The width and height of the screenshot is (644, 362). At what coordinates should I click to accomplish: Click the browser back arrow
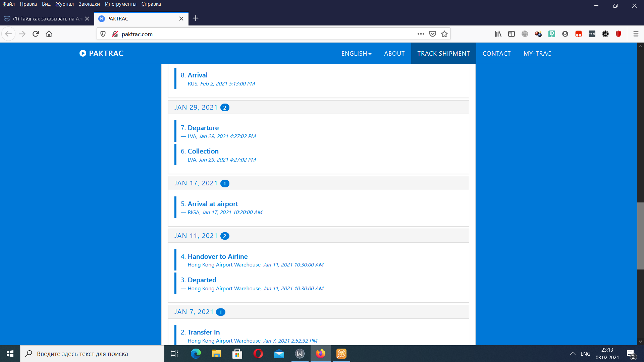[8, 34]
